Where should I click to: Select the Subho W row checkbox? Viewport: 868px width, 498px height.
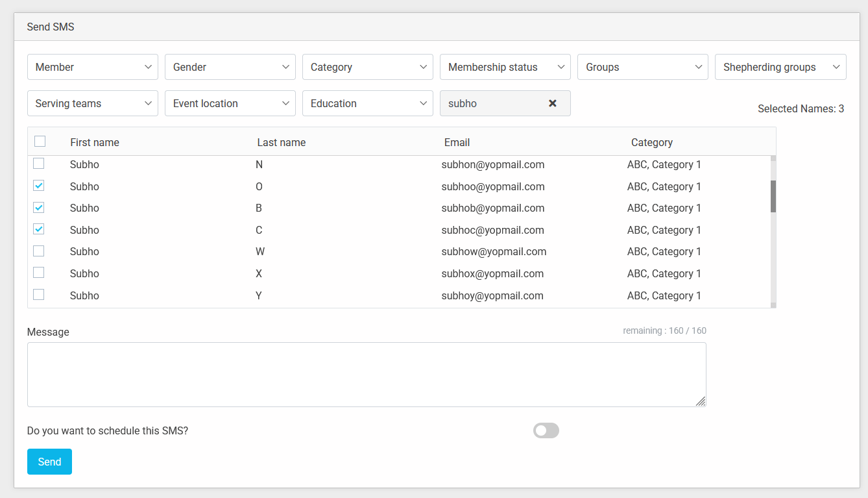coord(39,251)
